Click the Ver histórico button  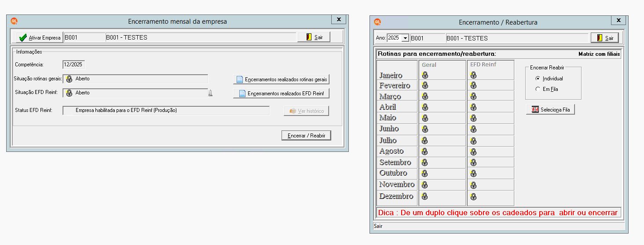tap(306, 111)
